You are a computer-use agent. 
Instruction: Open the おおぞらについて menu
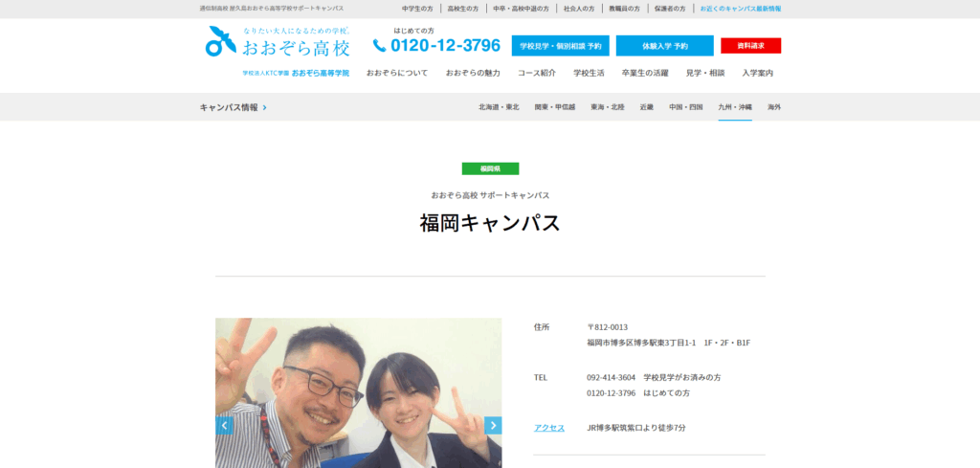[396, 73]
